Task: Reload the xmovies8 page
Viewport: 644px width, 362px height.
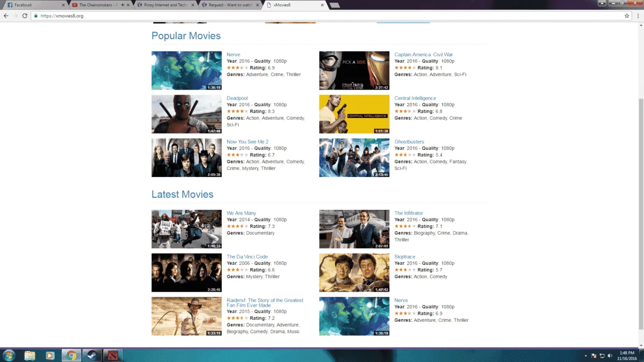Action: coord(25,16)
